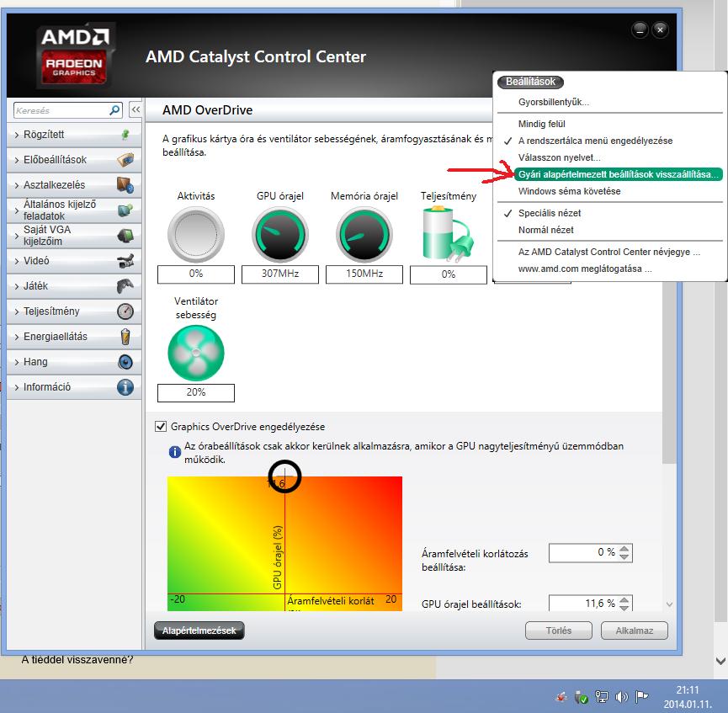This screenshot has height=713, width=728.
Task: Expand the Videó category
Action: click(74, 261)
